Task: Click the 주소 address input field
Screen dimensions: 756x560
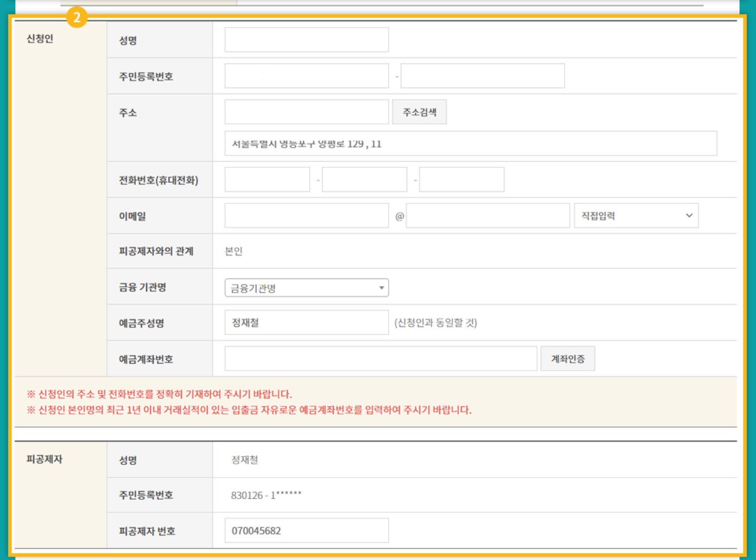Action: pyautogui.click(x=306, y=111)
